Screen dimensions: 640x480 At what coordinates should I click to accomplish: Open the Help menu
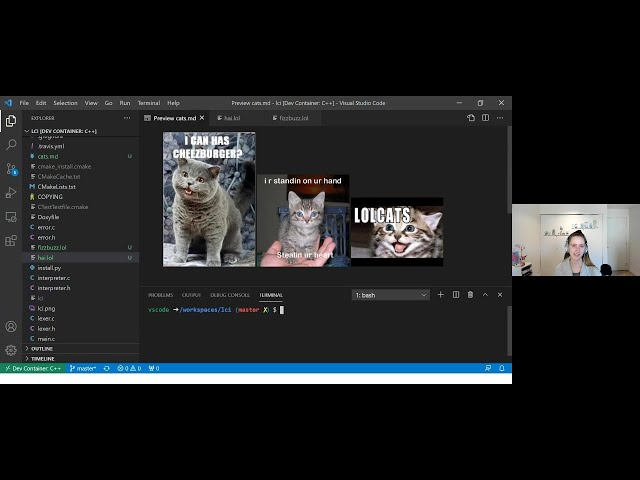pos(173,103)
